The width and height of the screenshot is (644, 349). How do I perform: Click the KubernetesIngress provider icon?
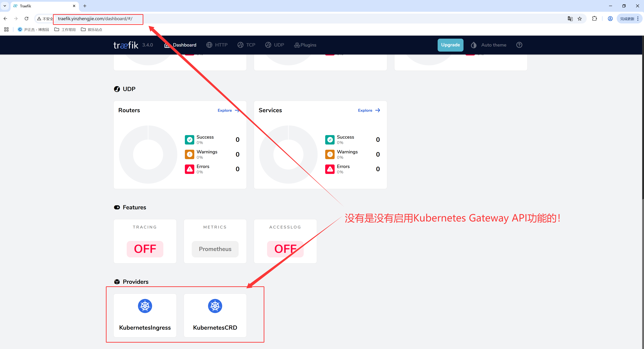[x=145, y=306]
